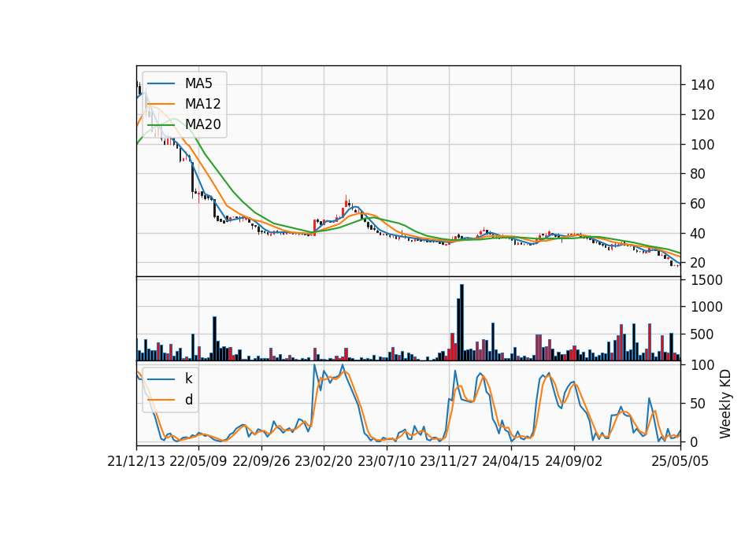Image resolution: width=756 pixels, height=543 pixels.
Task: Click the 500 volume axis label
Action: pyautogui.click(x=702, y=334)
